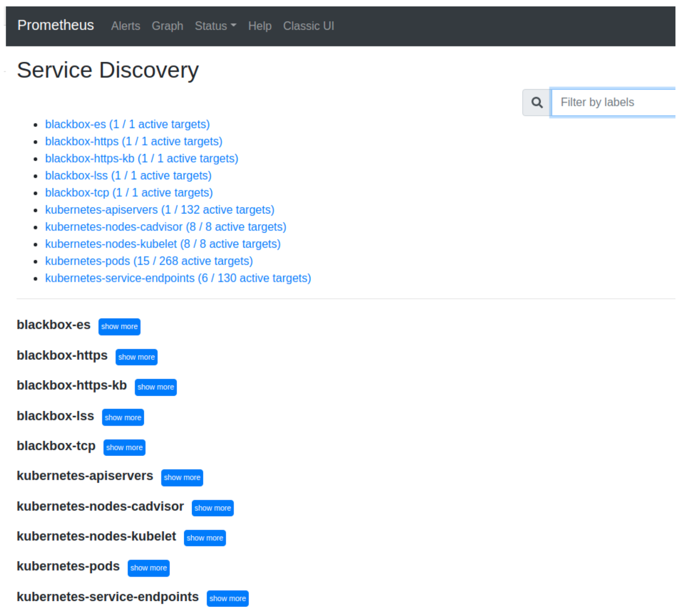Open kubernetes-nodes-cadvisor targets link
The height and width of the screenshot is (616, 680).
(x=165, y=227)
